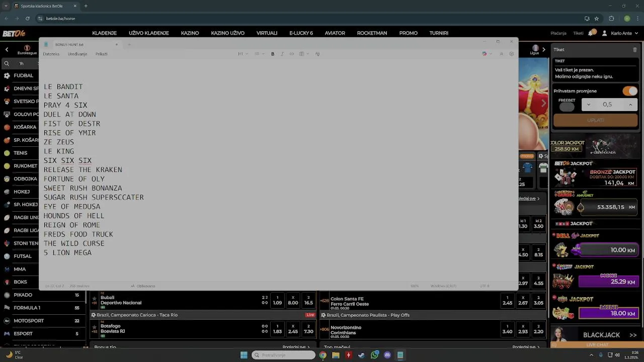Open the TURNIRI section
The image size is (644, 362).
(x=439, y=33)
